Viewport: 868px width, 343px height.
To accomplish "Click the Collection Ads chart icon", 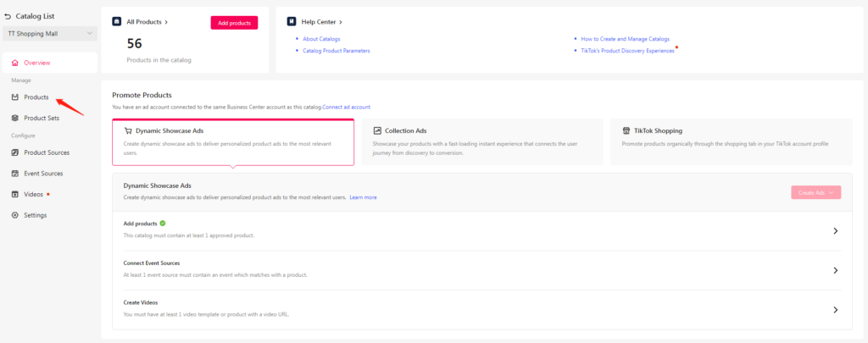I will (377, 131).
